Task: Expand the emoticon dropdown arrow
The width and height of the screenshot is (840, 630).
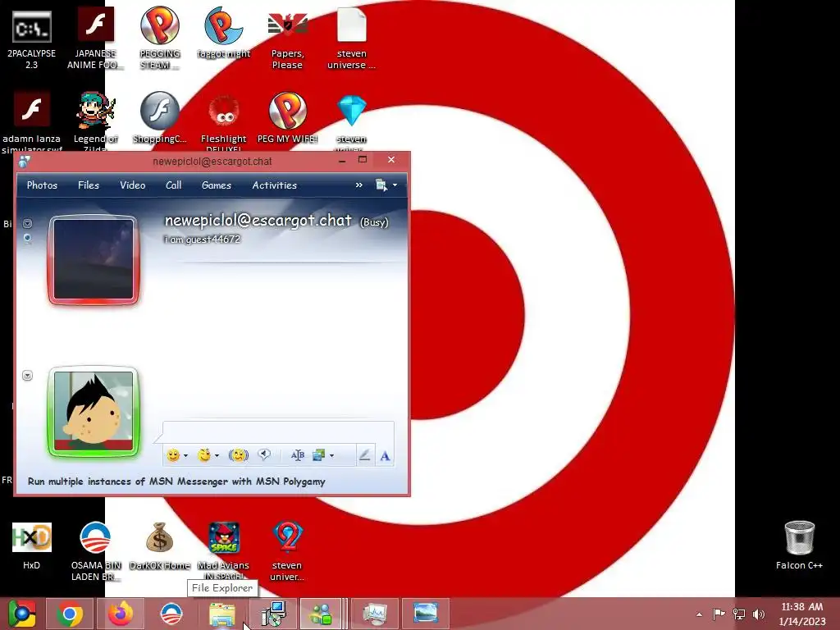Action: pyautogui.click(x=186, y=456)
